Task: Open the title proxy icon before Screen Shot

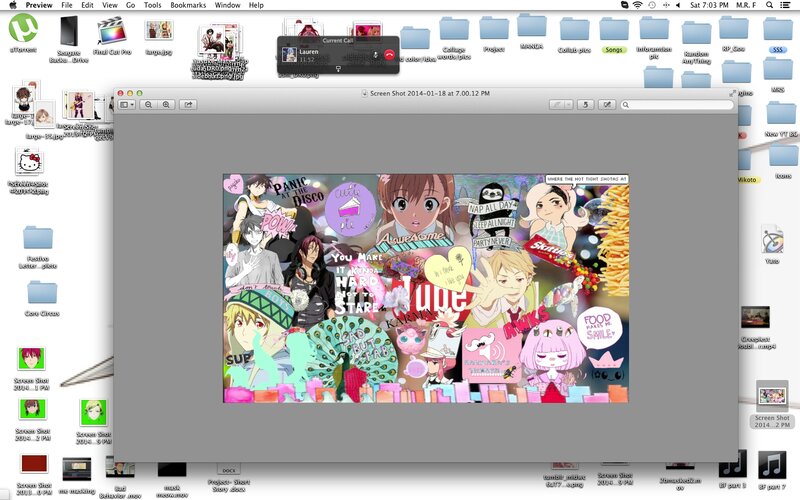Action: [364, 93]
